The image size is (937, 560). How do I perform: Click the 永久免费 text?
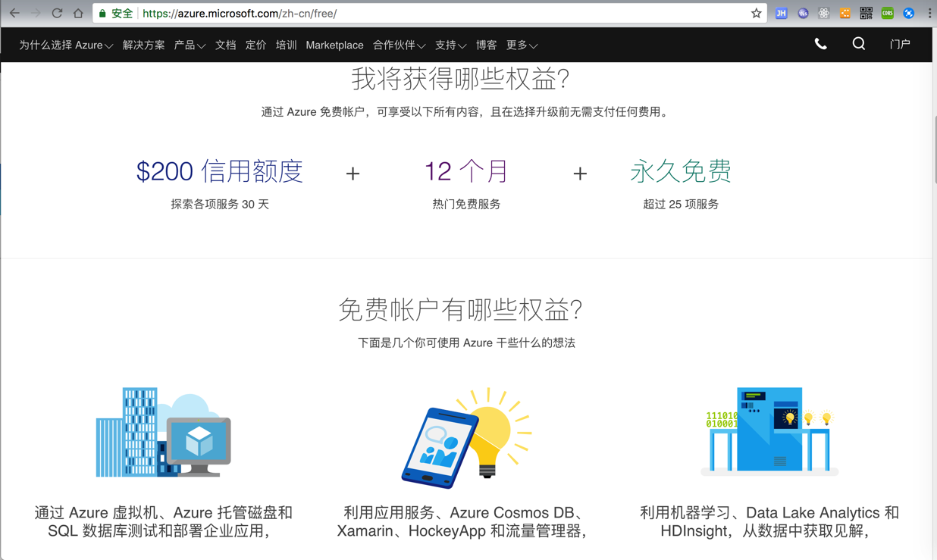tap(681, 171)
